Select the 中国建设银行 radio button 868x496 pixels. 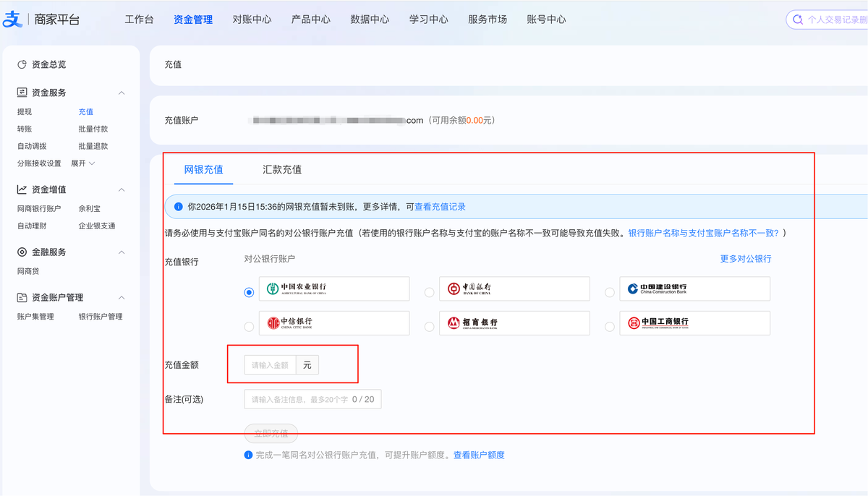(609, 292)
